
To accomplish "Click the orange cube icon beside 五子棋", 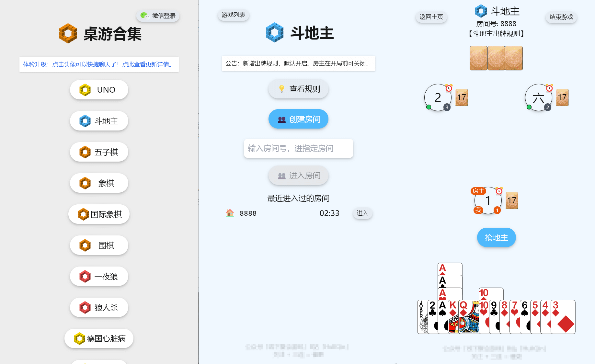I will click(x=85, y=152).
